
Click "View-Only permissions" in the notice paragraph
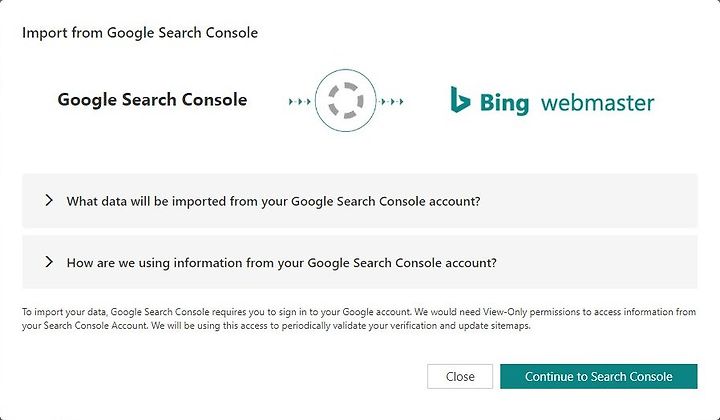click(532, 312)
